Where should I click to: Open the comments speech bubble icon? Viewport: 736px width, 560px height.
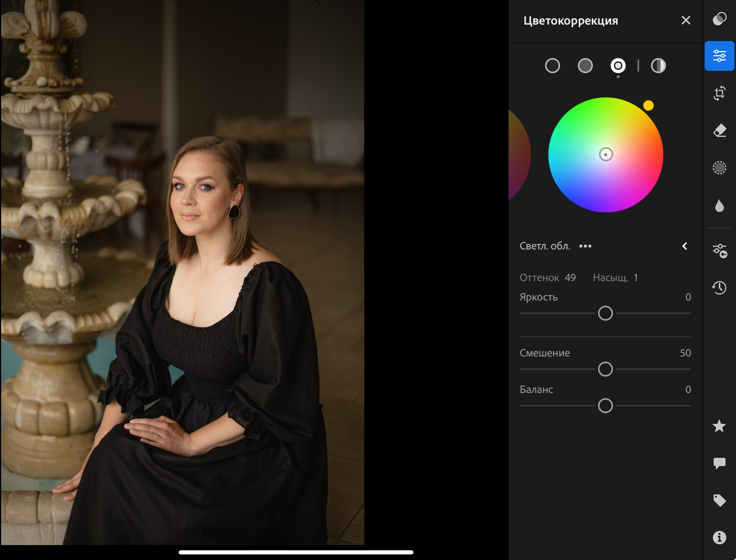(x=719, y=463)
